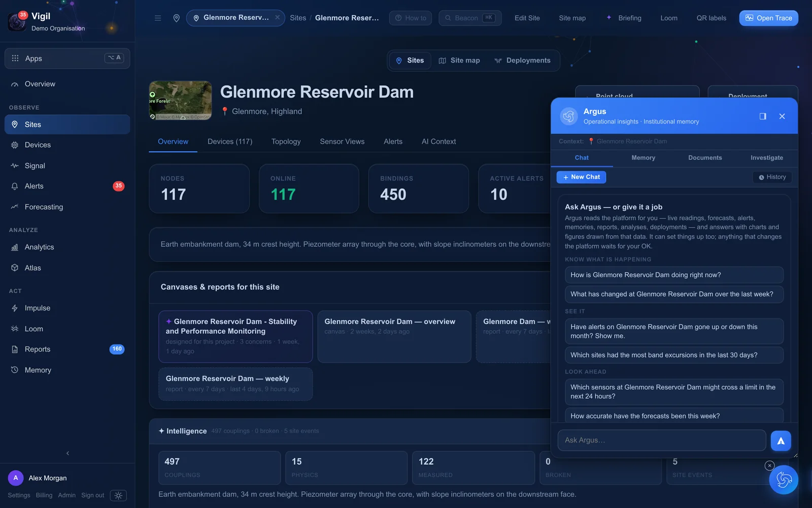Click the Sign out link
The height and width of the screenshot is (508, 812).
tap(92, 495)
